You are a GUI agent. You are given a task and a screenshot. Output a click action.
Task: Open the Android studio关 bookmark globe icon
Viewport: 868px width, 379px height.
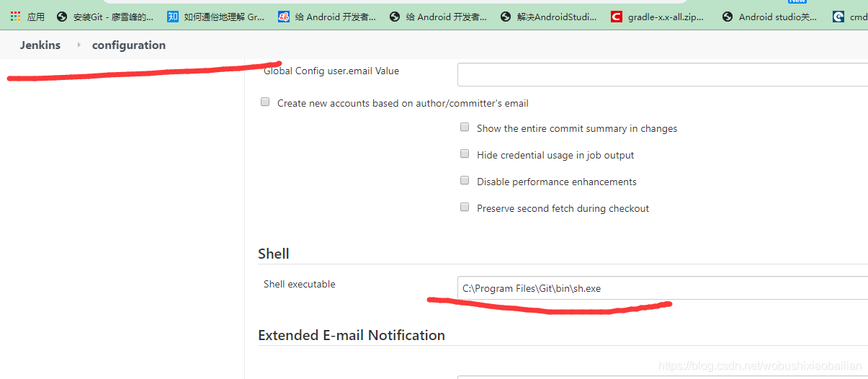[728, 17]
